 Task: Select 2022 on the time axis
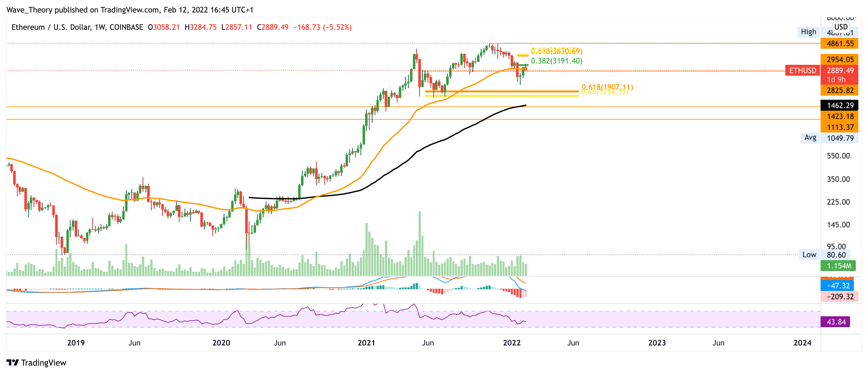[x=512, y=343]
